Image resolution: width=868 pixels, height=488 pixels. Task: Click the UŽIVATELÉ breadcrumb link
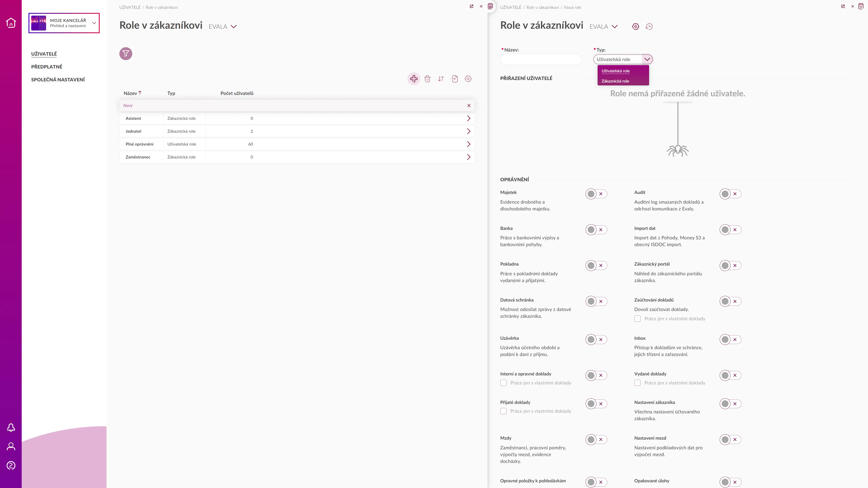[130, 7]
